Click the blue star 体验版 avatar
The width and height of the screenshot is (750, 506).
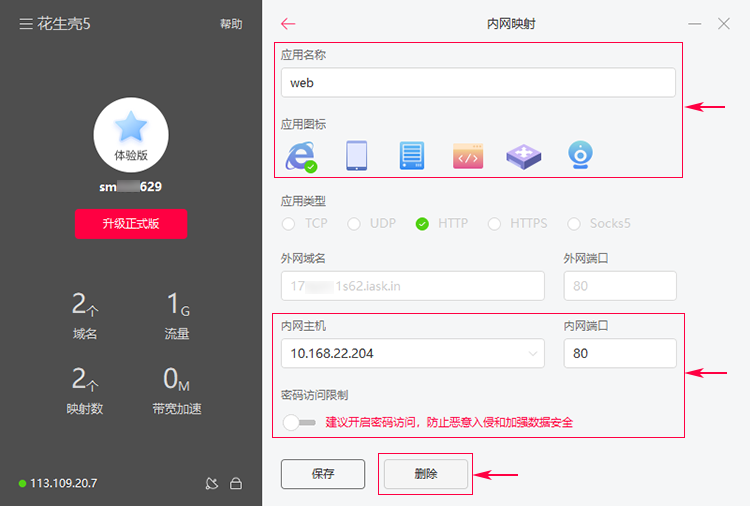point(131,135)
